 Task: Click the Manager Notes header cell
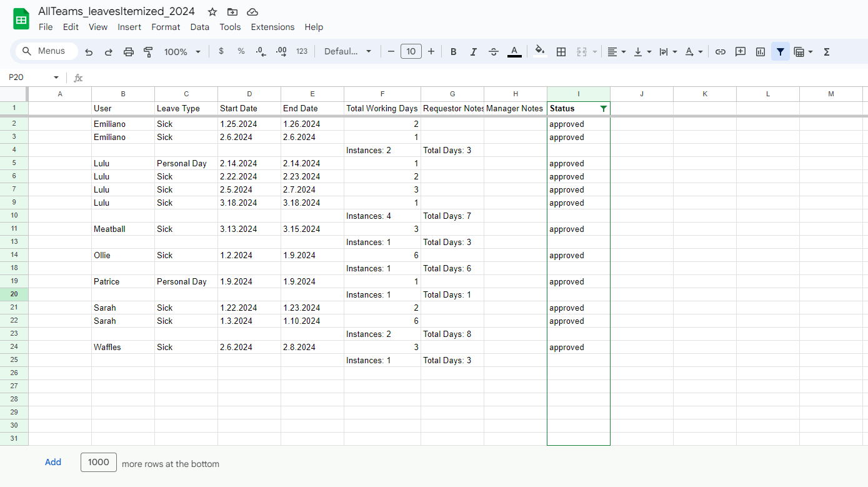click(516, 108)
